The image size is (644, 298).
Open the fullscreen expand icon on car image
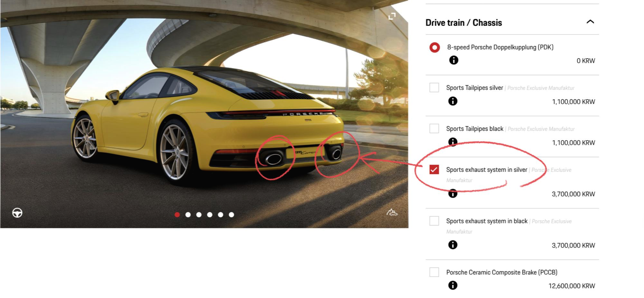tap(392, 16)
